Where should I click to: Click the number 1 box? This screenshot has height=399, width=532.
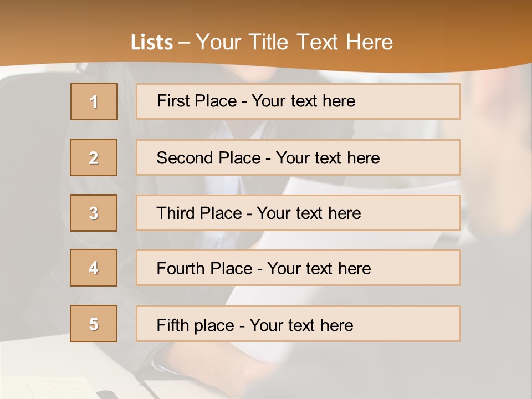94,101
